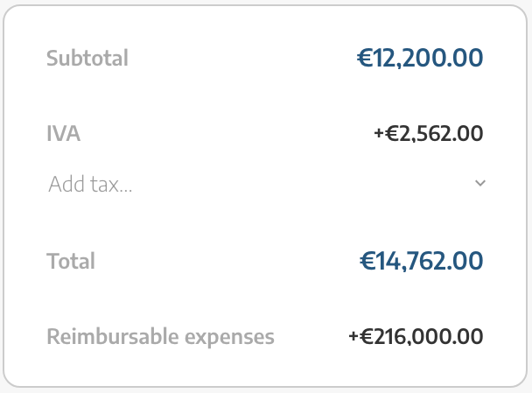Click the Reimbursable expenses label

160,337
